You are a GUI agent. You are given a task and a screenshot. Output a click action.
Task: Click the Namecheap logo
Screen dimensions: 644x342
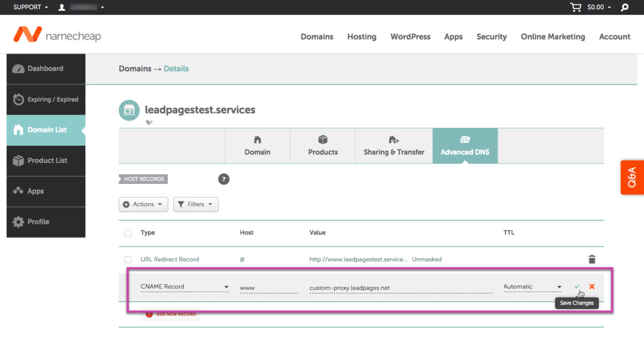pos(57,35)
